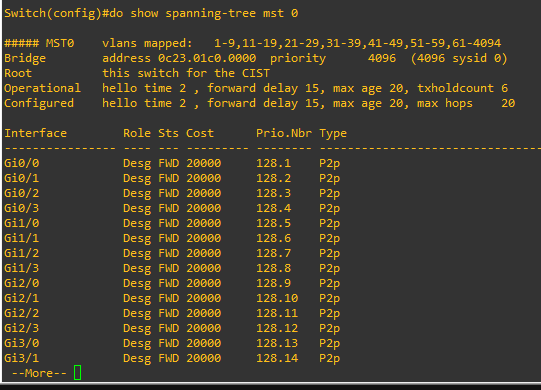Click interface name 'Gi0/0'

coord(22,163)
